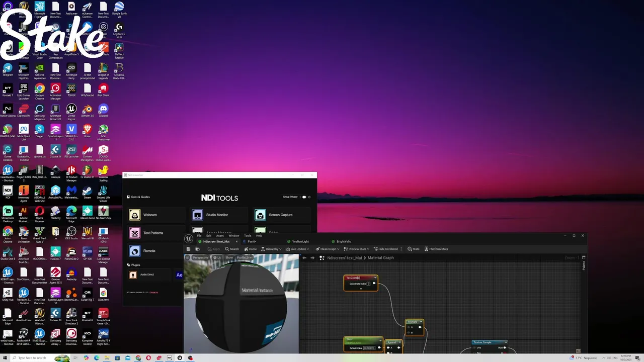This screenshot has width=644, height=362.
Task: Open the Opera icon on the taskbar
Action: (x=148, y=358)
